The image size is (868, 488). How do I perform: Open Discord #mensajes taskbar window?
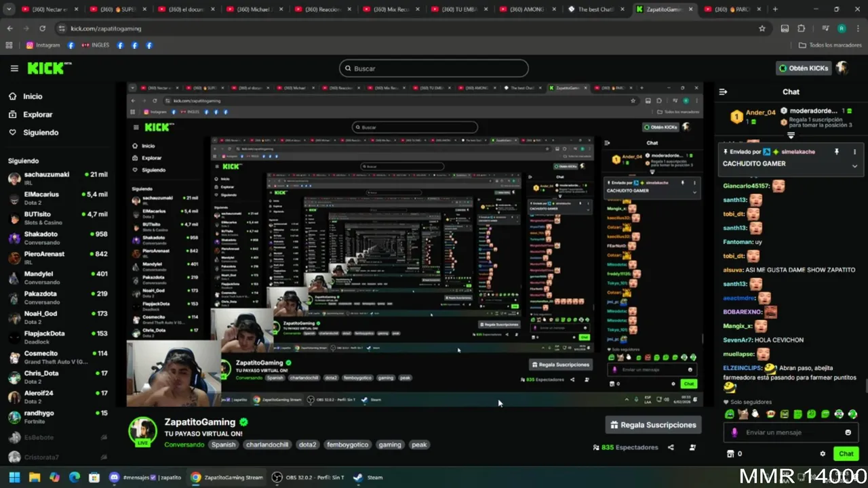[x=145, y=477]
